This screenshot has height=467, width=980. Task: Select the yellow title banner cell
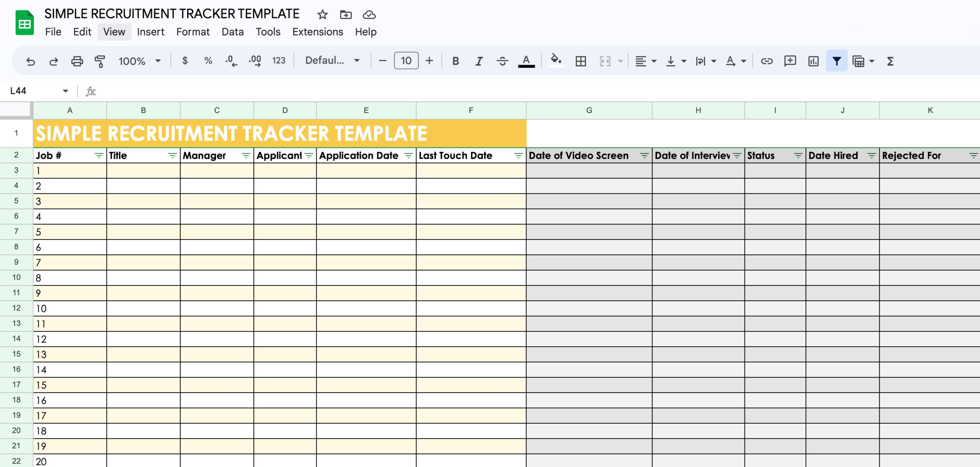pos(280,133)
